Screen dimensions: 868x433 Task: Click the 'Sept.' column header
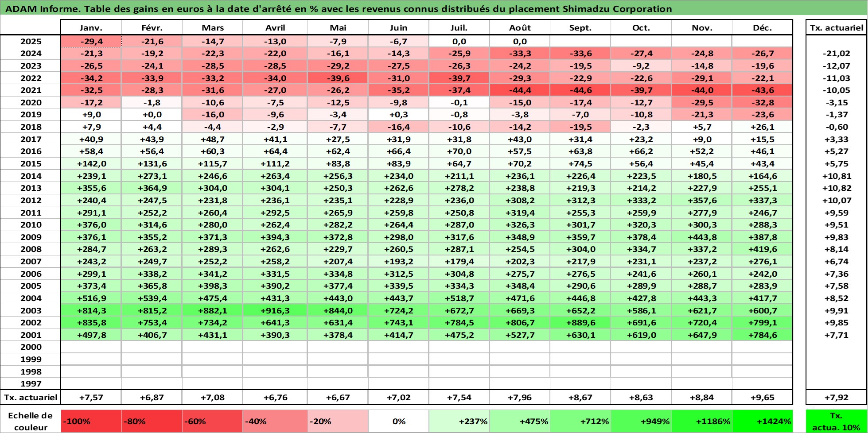click(580, 27)
